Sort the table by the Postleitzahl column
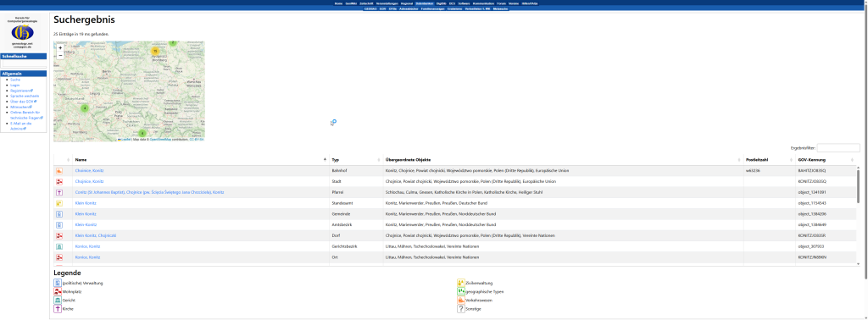 [x=770, y=160]
